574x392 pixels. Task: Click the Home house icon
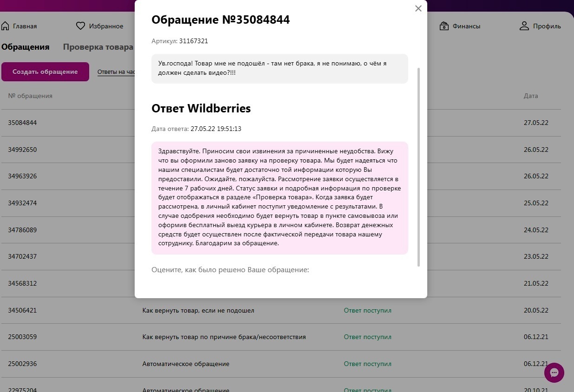coord(6,26)
